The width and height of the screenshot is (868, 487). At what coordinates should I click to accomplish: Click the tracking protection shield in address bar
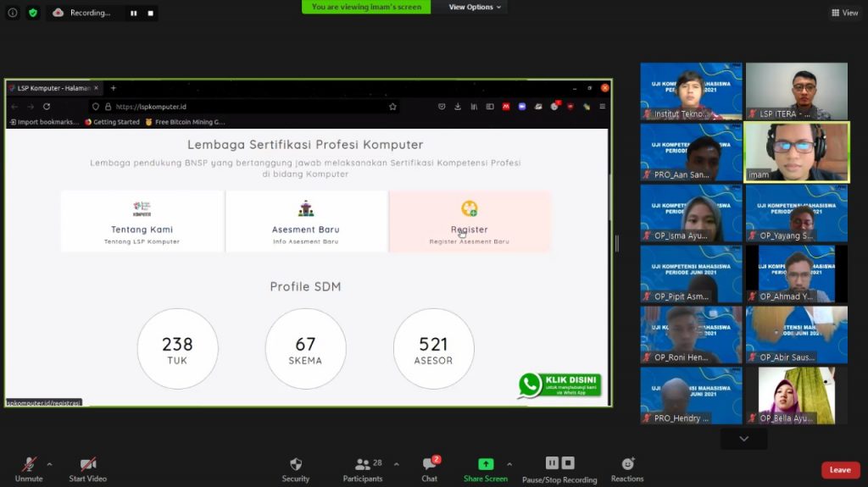(x=96, y=107)
